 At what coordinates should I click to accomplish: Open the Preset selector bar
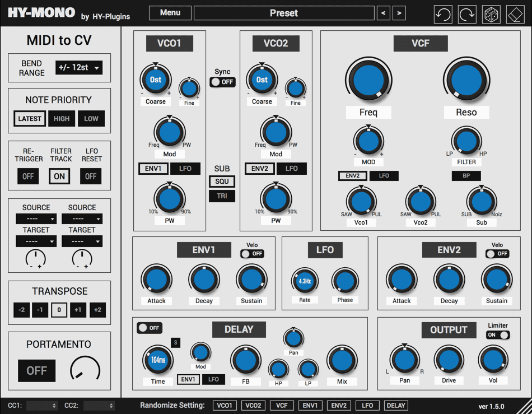tap(284, 13)
